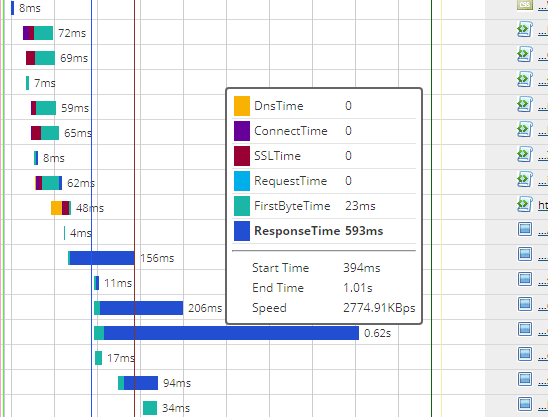Image resolution: width=548 pixels, height=417 pixels.
Task: Click the script icon in the 72ms row
Action: pos(525,29)
